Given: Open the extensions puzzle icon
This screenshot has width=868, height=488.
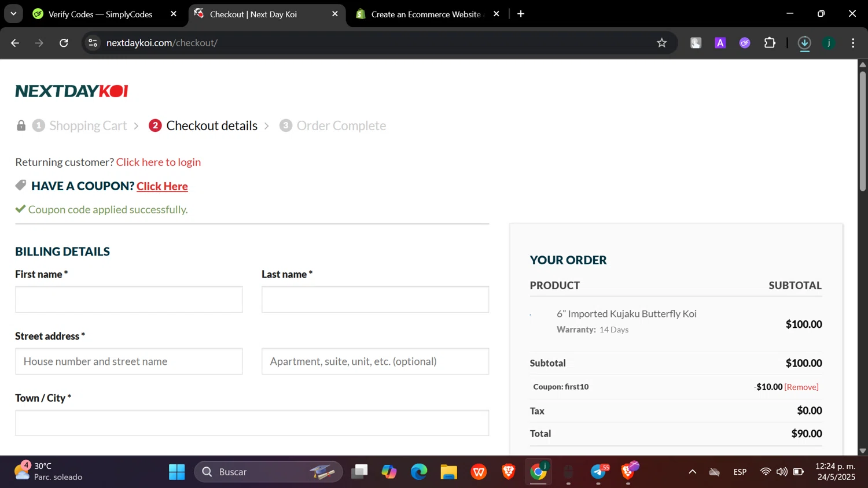Looking at the screenshot, I should tap(770, 43).
